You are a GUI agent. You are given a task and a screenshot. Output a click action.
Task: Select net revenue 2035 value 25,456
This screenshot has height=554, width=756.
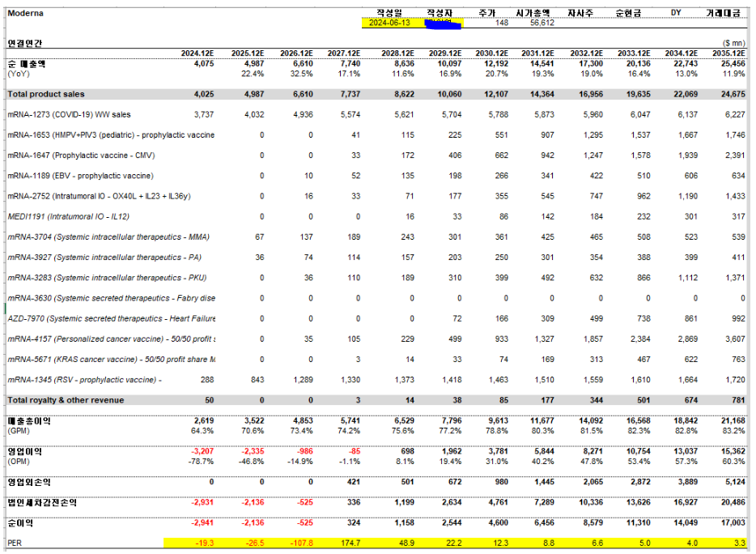733,64
